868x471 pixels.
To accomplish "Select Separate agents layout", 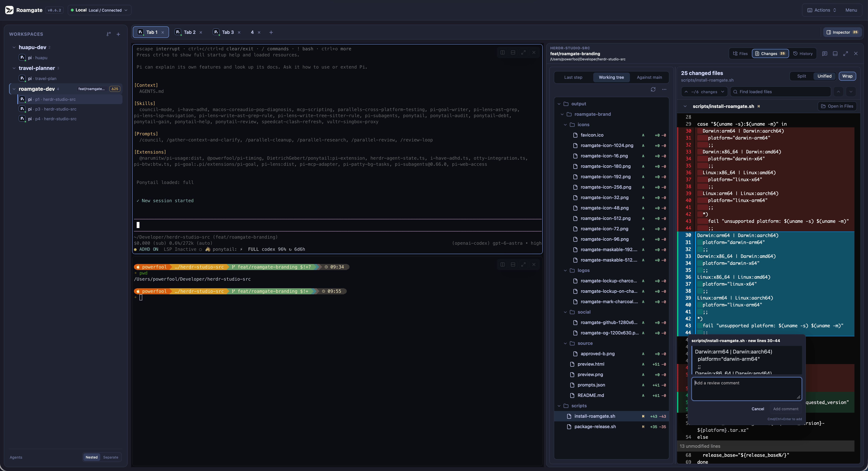I will tap(110, 457).
